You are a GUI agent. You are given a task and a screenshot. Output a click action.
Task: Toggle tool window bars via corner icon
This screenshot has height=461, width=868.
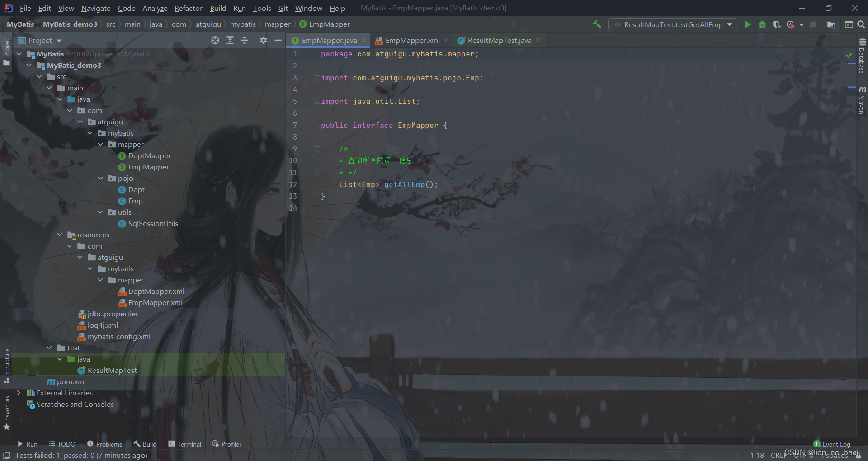[7, 455]
